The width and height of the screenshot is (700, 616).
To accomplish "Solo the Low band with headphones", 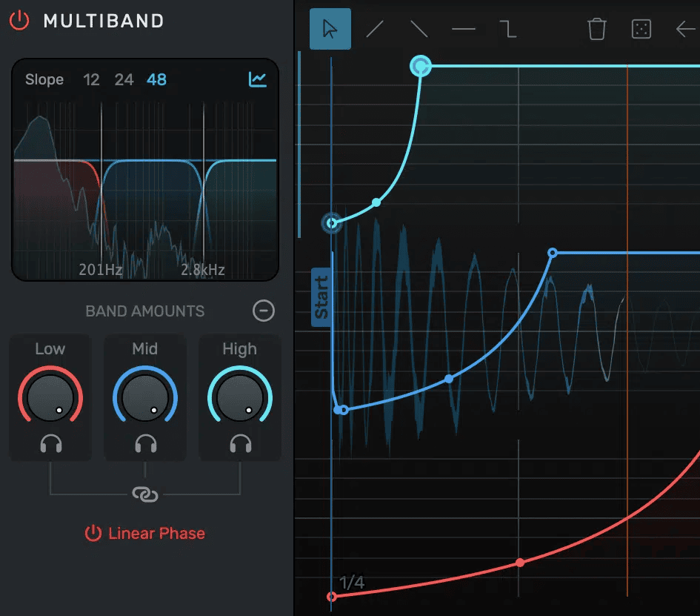I will 50,444.
